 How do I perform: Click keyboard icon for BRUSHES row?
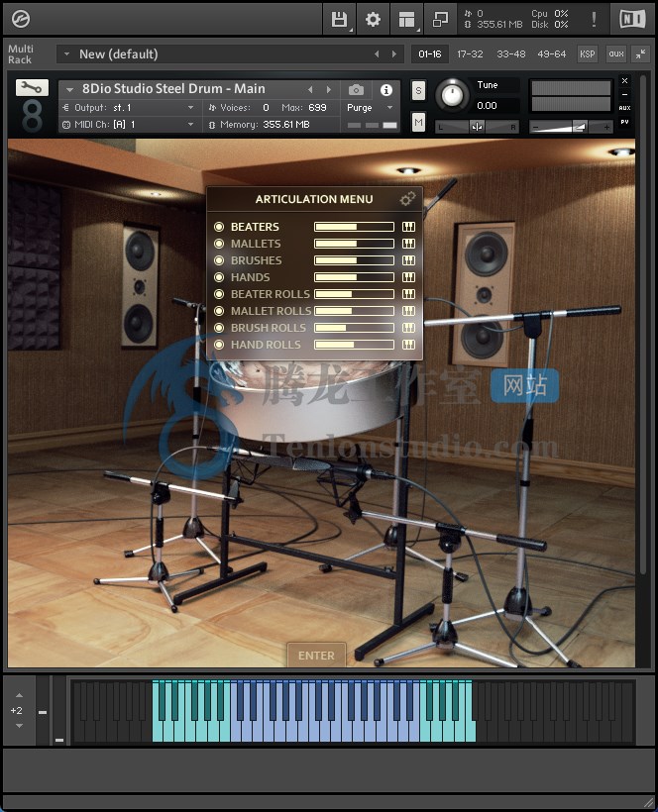click(409, 260)
